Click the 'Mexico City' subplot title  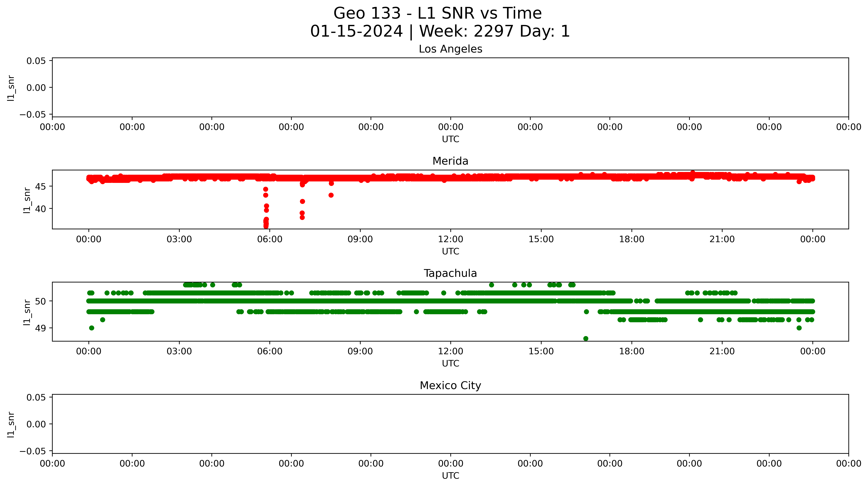pyautogui.click(x=451, y=386)
